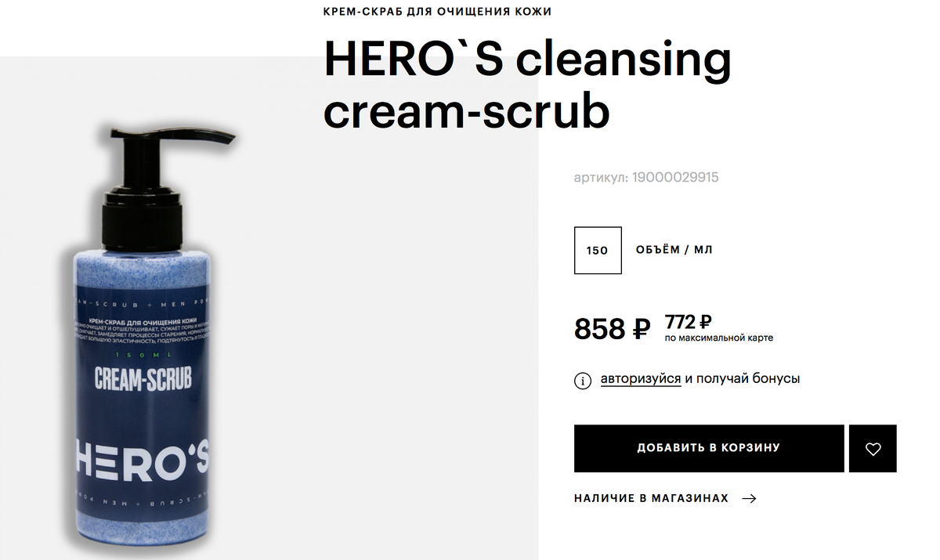Click the 772 ₽ discounted price
The image size is (940, 560).
688,321
